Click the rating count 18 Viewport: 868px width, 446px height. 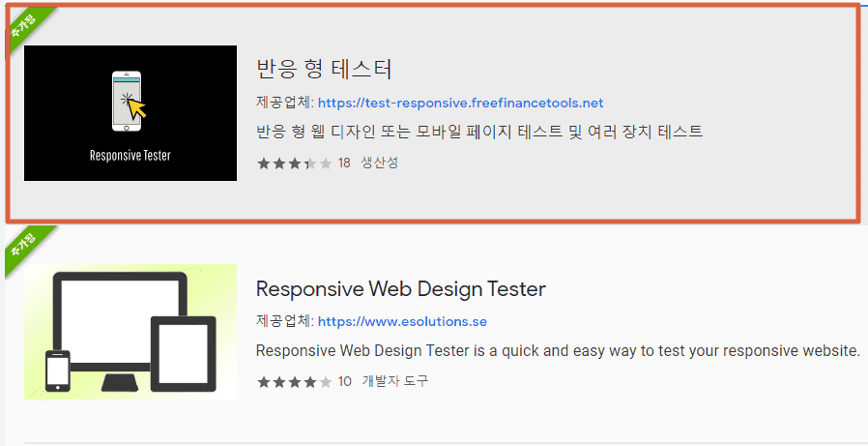(x=344, y=163)
